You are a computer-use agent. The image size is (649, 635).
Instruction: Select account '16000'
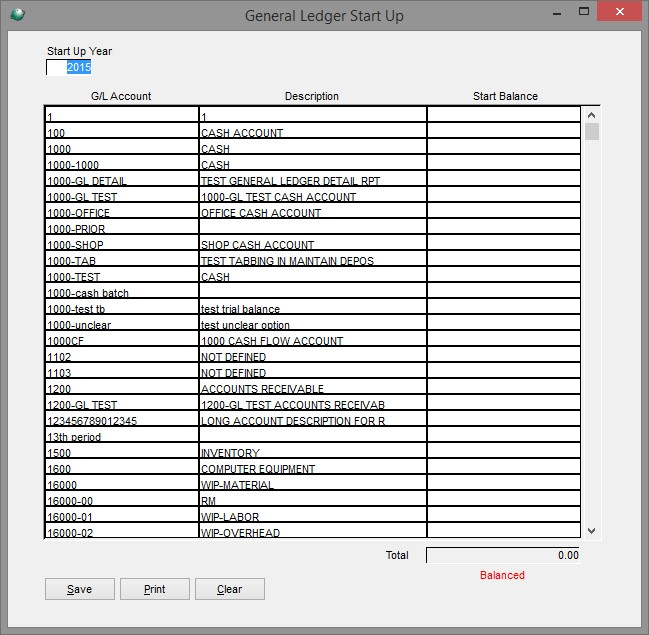click(122, 483)
